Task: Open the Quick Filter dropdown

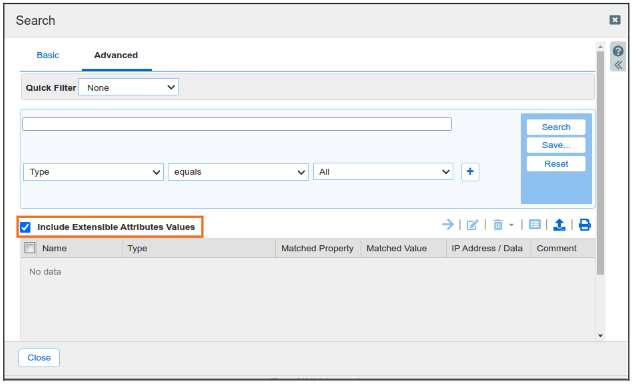Action: tap(128, 87)
